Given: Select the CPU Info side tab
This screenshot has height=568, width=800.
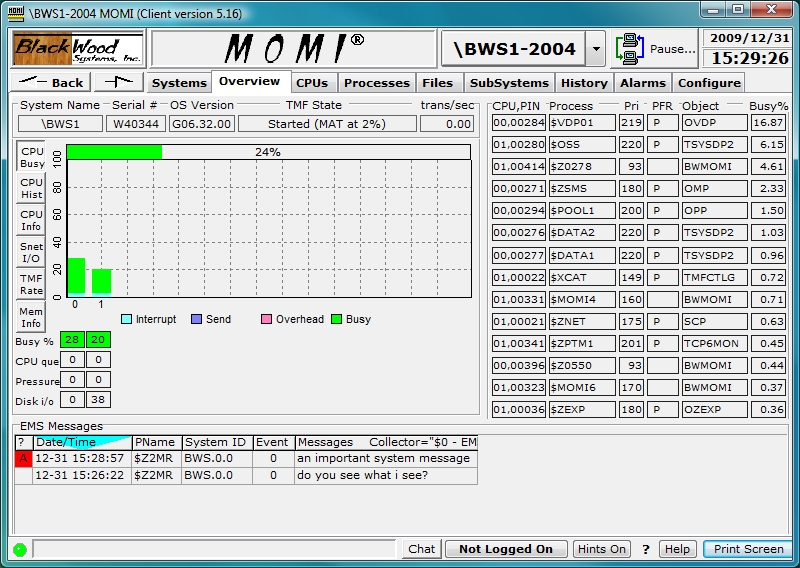Looking at the screenshot, I should pyautogui.click(x=31, y=220).
